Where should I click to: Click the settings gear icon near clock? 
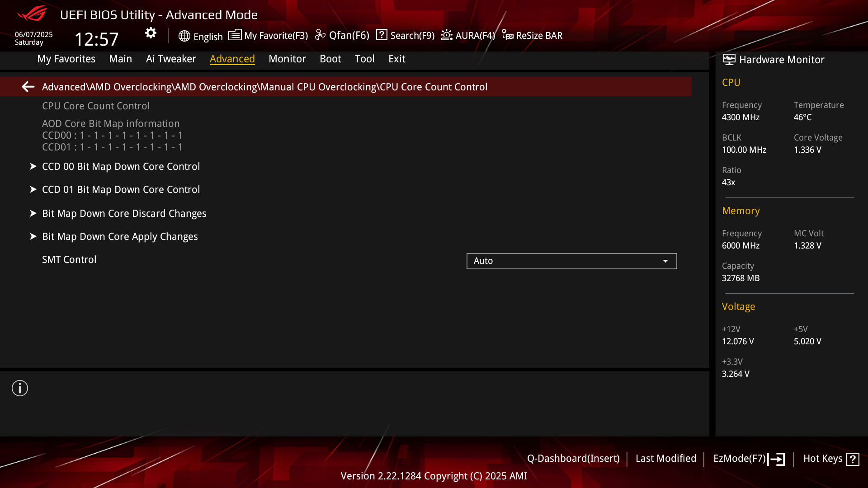[151, 33]
